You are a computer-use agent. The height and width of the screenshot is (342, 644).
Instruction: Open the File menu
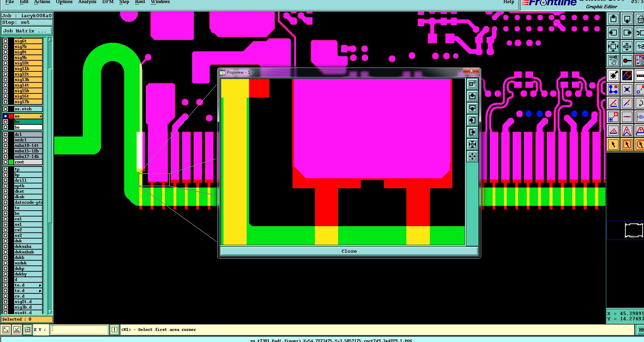[x=10, y=2]
